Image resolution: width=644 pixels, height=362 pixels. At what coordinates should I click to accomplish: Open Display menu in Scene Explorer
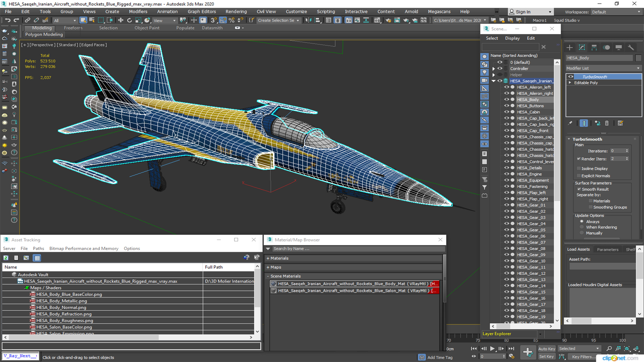click(512, 38)
